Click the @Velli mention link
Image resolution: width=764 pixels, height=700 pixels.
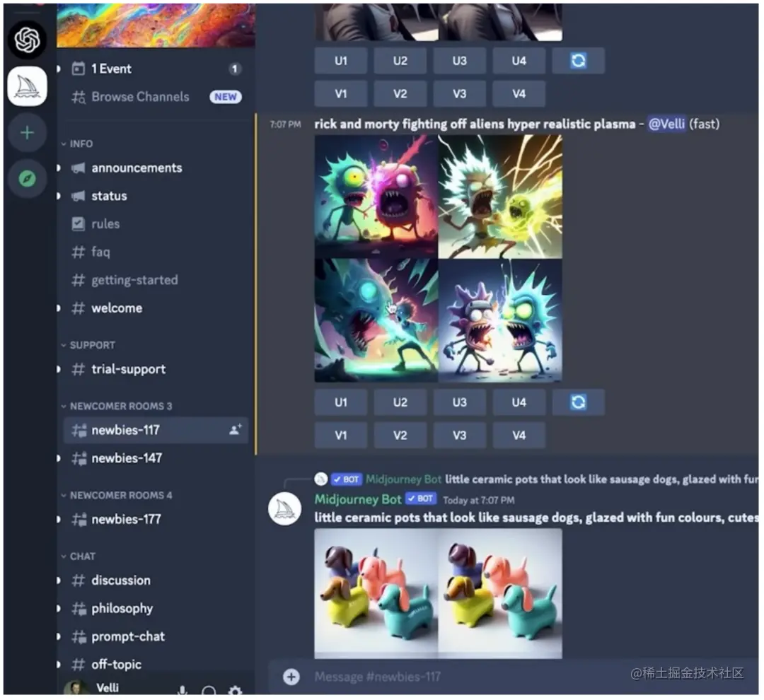[x=666, y=124]
